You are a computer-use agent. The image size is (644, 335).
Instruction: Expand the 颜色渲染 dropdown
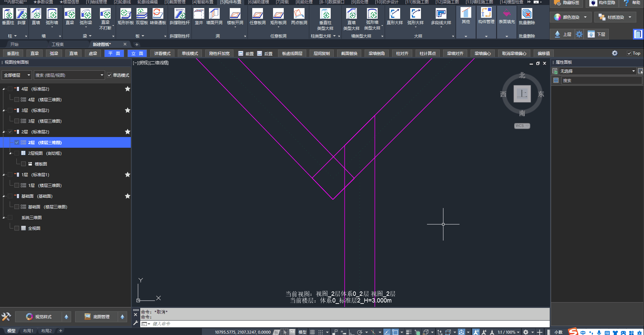[585, 17]
